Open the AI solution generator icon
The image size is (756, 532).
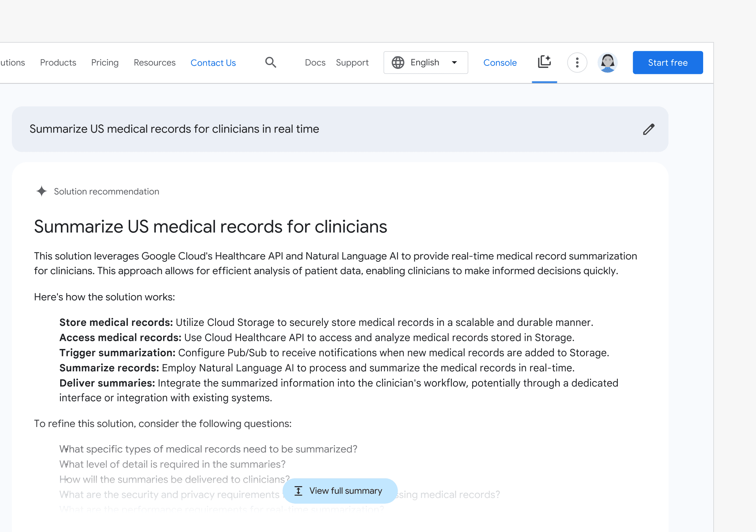pyautogui.click(x=544, y=62)
